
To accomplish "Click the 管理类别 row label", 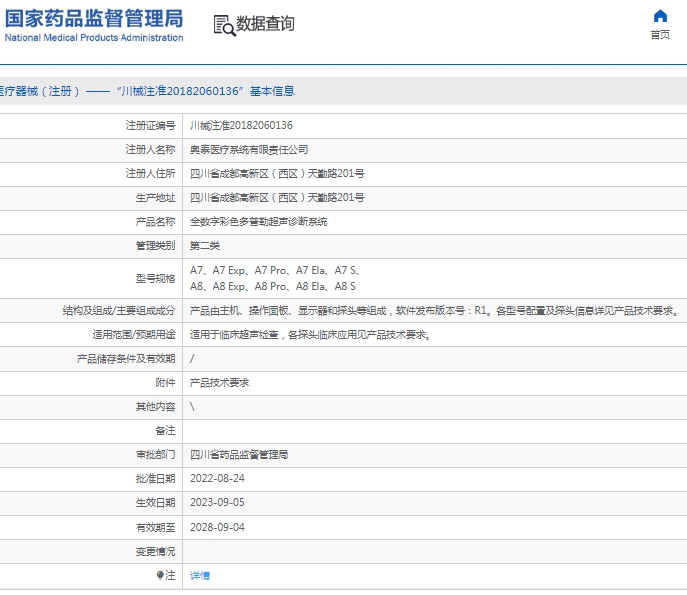I will [x=155, y=246].
